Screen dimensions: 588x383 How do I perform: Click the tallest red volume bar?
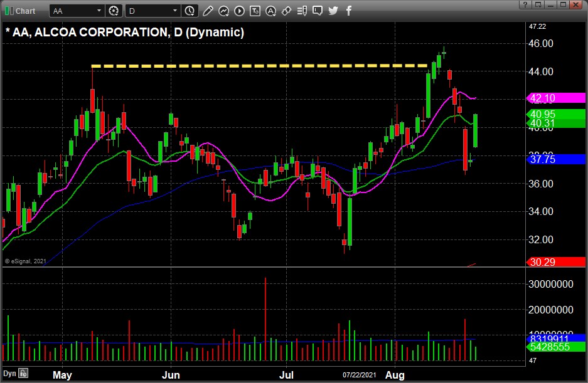tap(265, 319)
